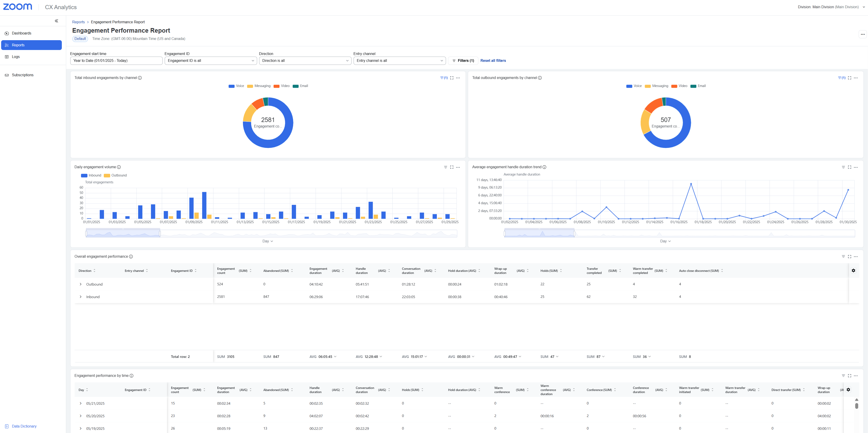Image resolution: width=868 pixels, height=433 pixels.
Task: Click the daily volume chart range slider
Action: [x=271, y=233]
